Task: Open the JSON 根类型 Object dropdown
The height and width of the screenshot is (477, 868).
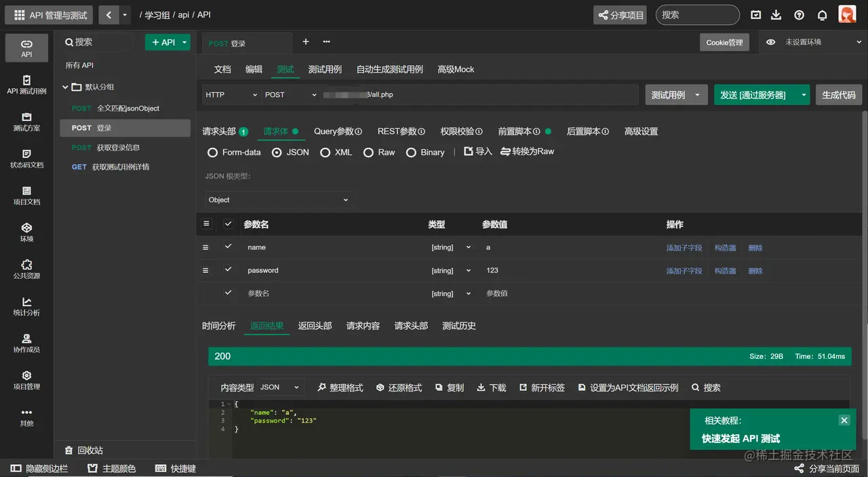Action: [x=278, y=199]
